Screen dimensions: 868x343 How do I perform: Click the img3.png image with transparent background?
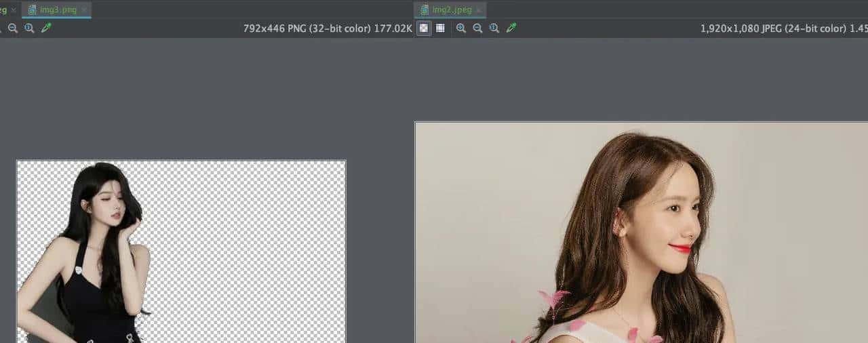pos(181,251)
